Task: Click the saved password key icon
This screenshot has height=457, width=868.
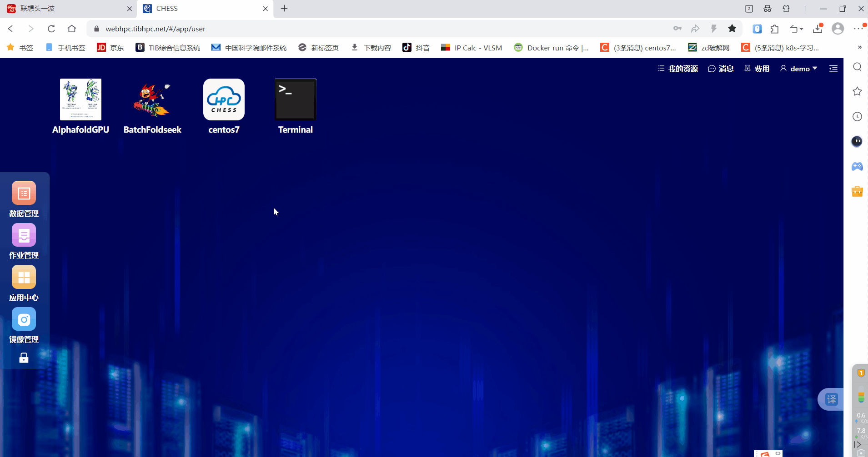Action: 677,29
